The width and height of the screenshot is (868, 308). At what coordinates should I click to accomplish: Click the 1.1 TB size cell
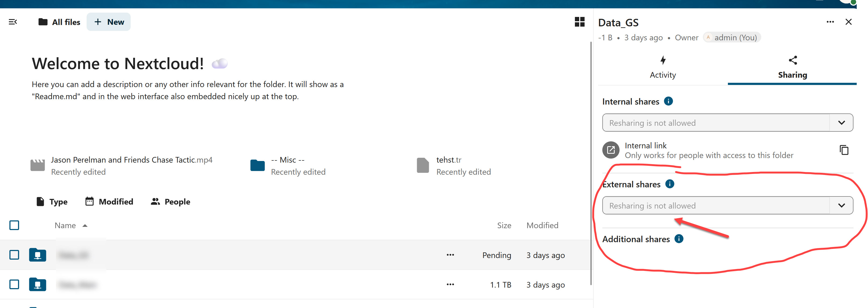tap(500, 285)
